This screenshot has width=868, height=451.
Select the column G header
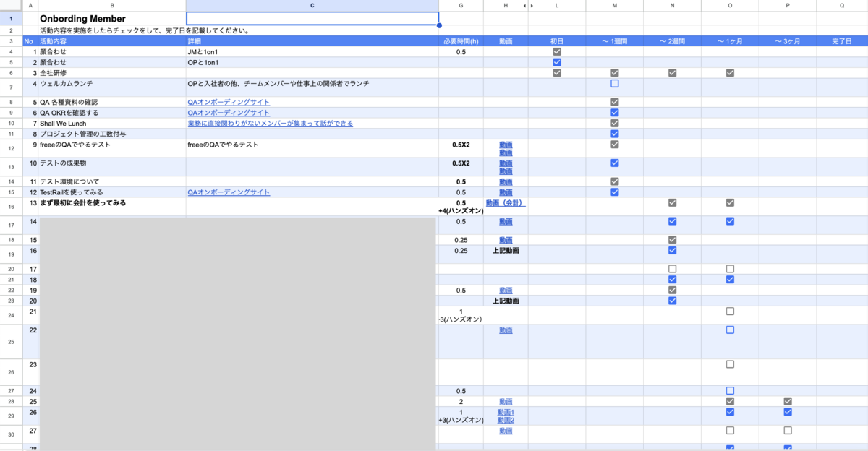(461, 5)
